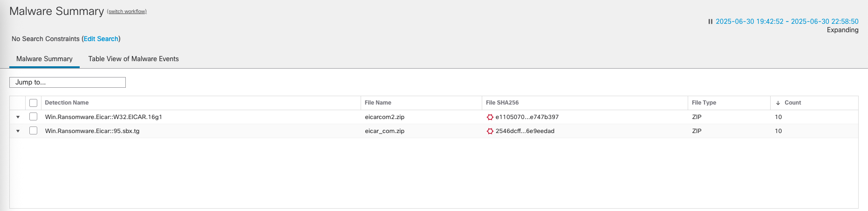Open the Jump to... dropdown
Screen dimensions: 868x211
click(x=68, y=82)
